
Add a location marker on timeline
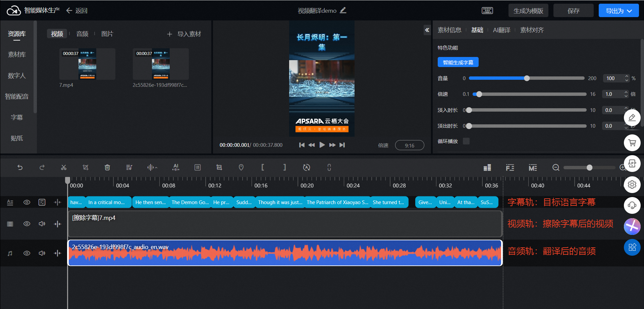pyautogui.click(x=241, y=167)
